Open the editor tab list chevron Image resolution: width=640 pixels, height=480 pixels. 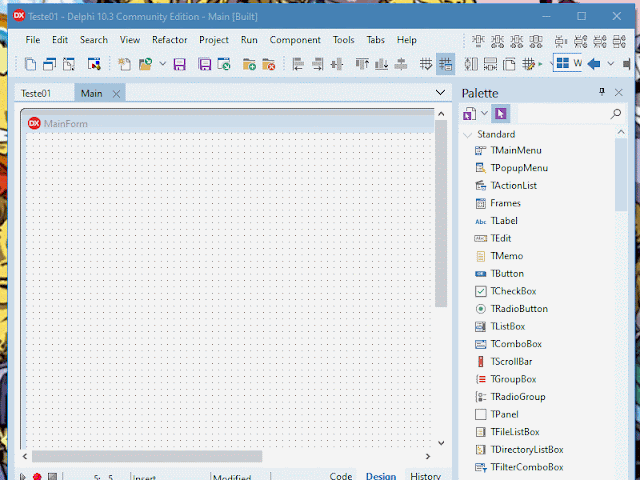click(440, 93)
